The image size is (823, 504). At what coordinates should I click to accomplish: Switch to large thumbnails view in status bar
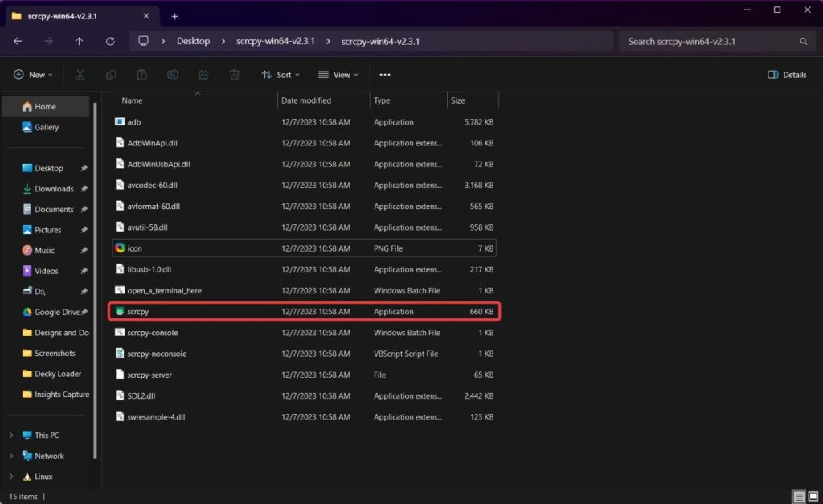coord(812,497)
